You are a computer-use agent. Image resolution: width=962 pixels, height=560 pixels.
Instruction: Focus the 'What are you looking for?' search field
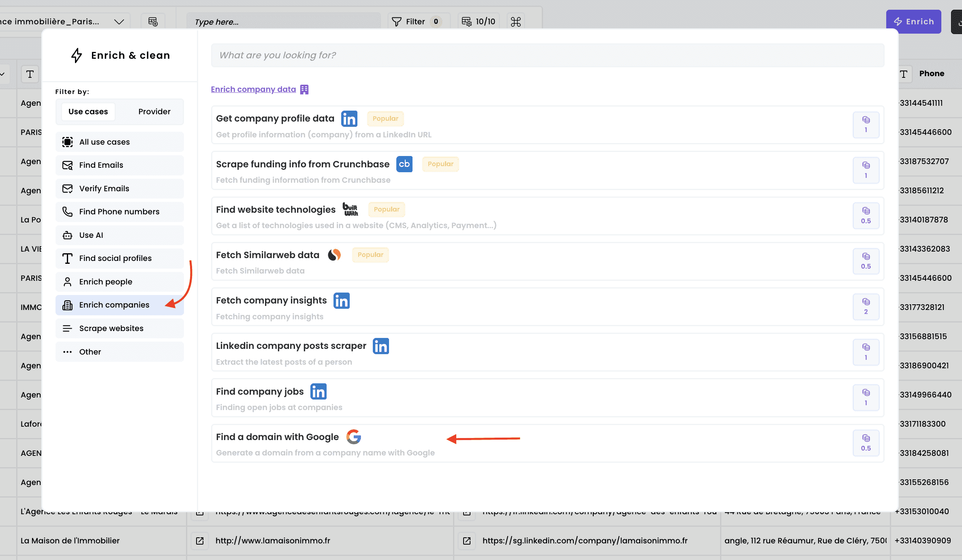pos(547,55)
